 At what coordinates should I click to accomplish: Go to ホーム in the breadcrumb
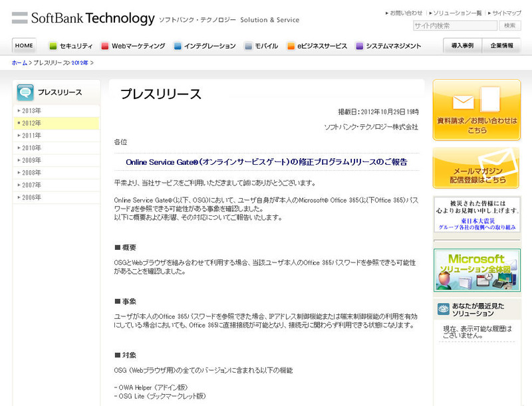(x=19, y=62)
